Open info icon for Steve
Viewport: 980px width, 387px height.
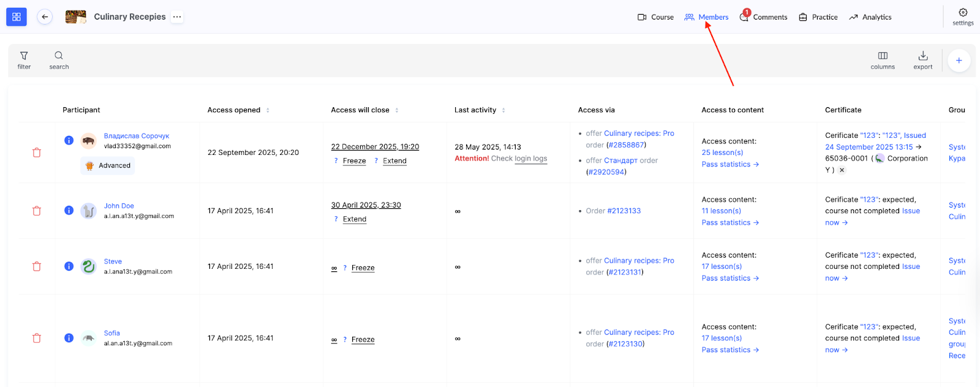point(69,266)
